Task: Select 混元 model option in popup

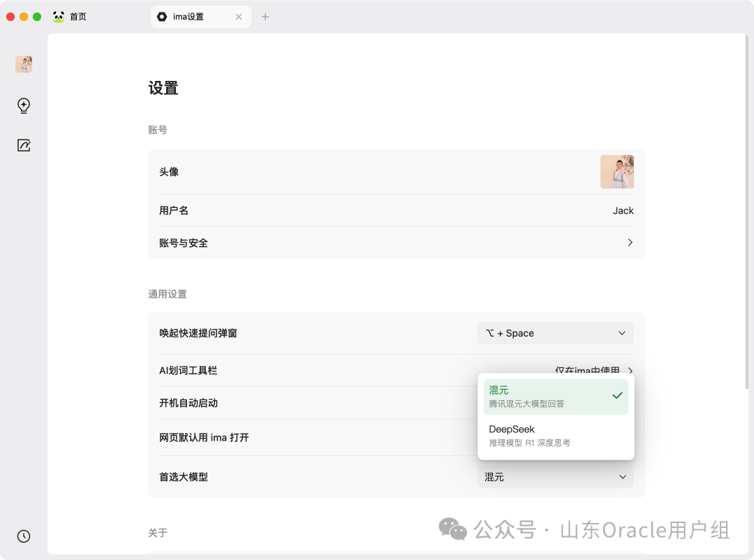Action: click(556, 397)
